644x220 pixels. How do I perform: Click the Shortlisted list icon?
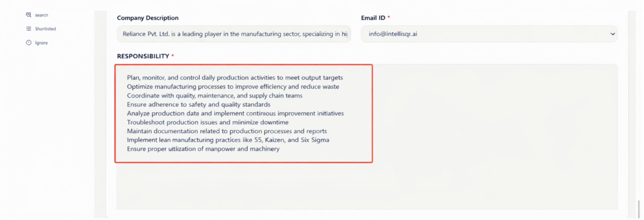(28, 29)
